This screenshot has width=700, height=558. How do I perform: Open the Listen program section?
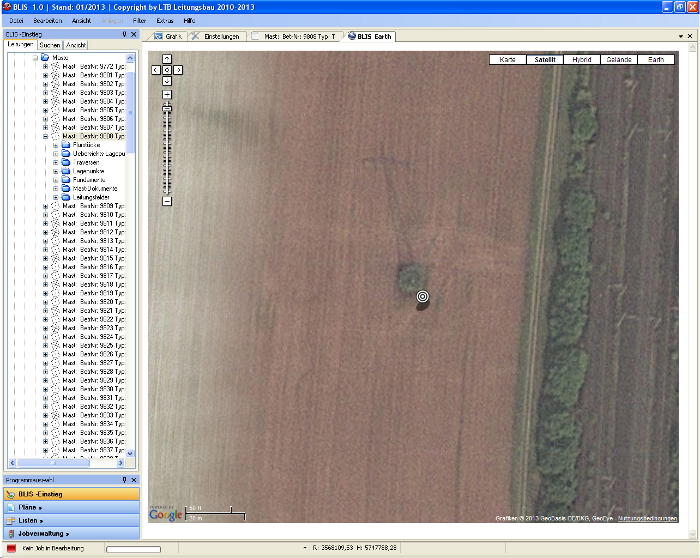[x=71, y=521]
